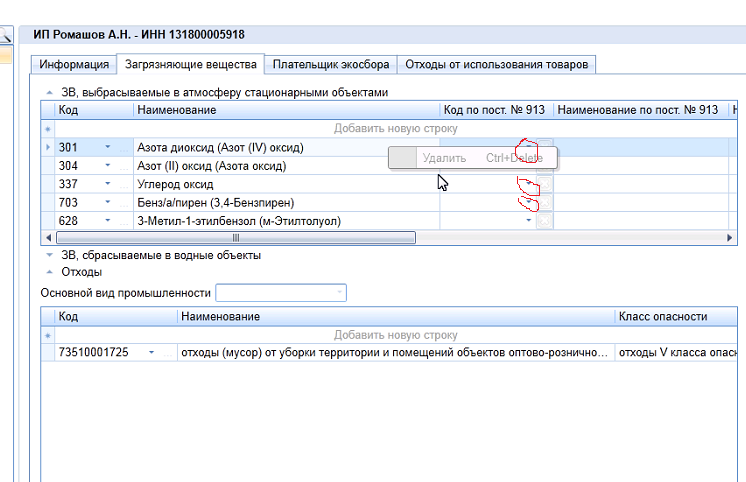
Task: Open the Информация tab
Action: click(74, 65)
